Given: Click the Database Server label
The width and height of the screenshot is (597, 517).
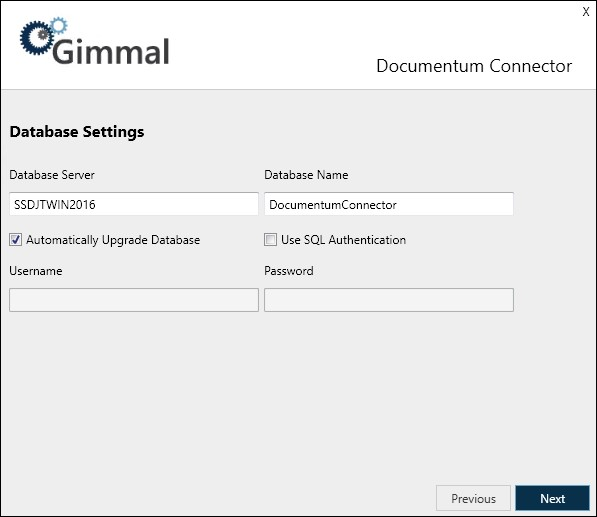Looking at the screenshot, I should 52,175.
